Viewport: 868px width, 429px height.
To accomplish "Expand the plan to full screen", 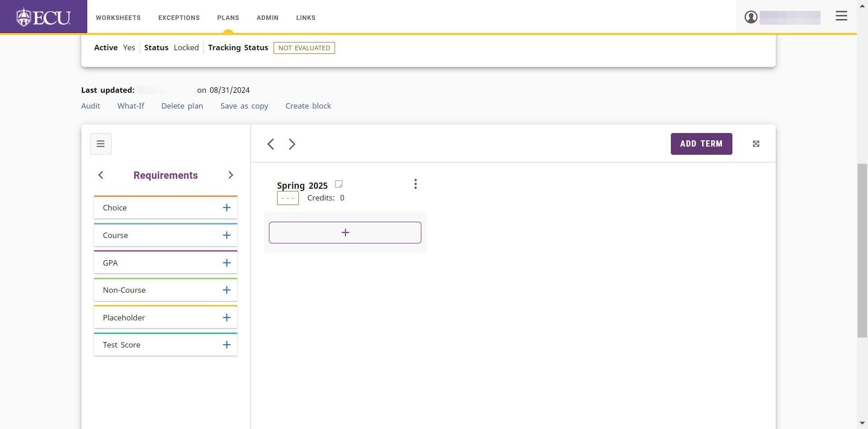I will (x=756, y=144).
